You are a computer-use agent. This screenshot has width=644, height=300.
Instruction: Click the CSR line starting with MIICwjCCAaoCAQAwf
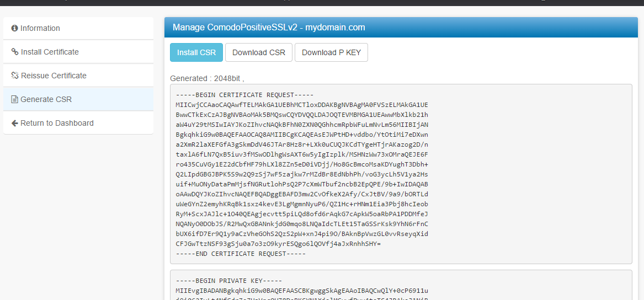[x=302, y=105]
